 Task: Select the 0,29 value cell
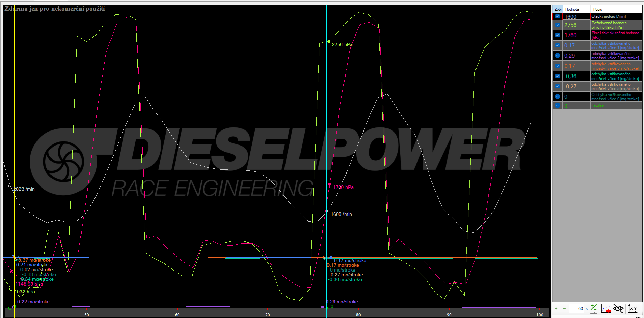576,56
